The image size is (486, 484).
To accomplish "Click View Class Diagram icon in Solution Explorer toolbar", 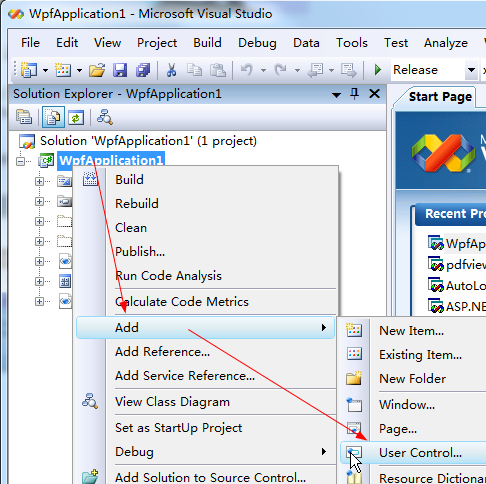I will coord(105,117).
